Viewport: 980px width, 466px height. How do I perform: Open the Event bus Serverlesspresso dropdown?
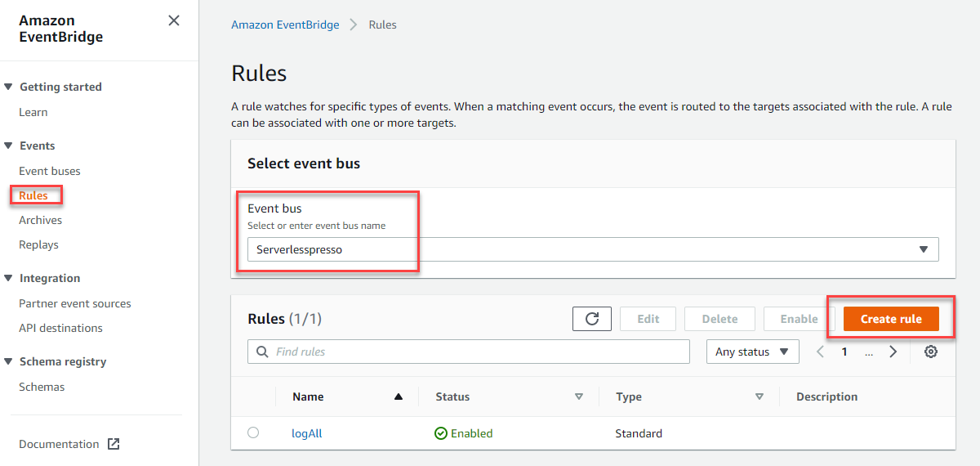pos(593,249)
